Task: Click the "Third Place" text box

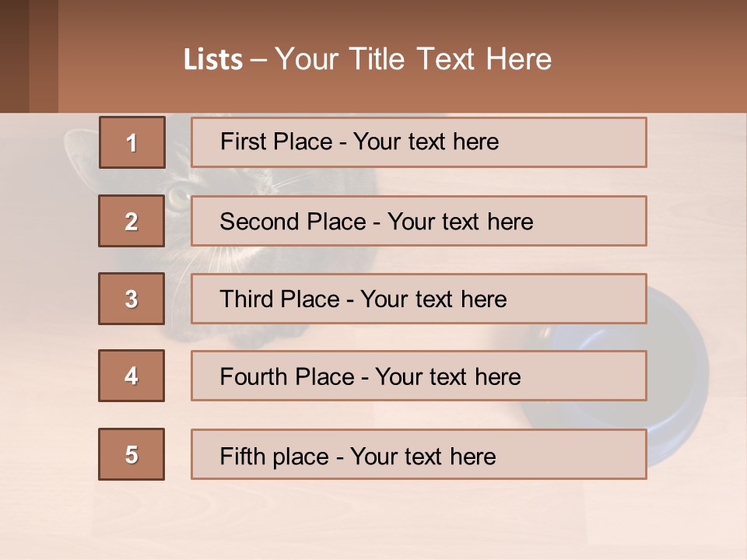Action: (x=419, y=299)
